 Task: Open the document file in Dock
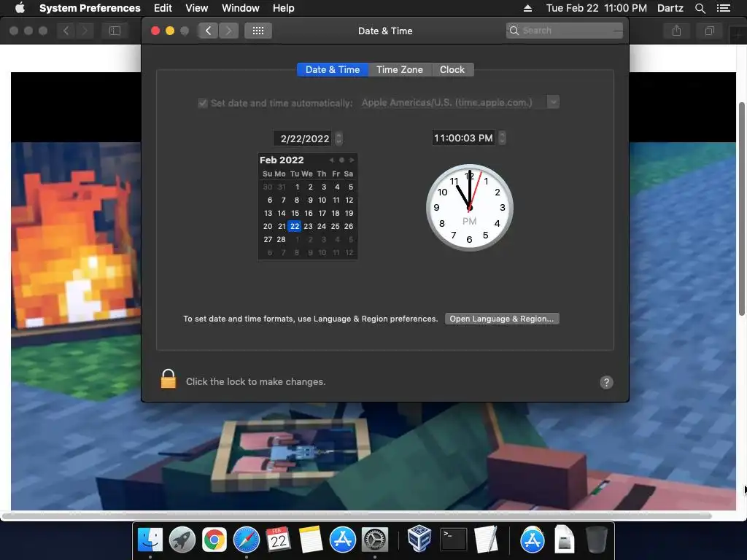pos(564,540)
